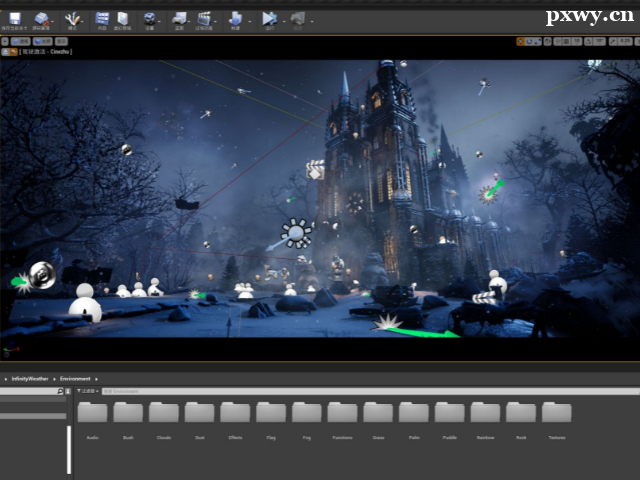Open the content browser Filters dropdown
Viewport: 640px width, 480px height.
[87, 391]
